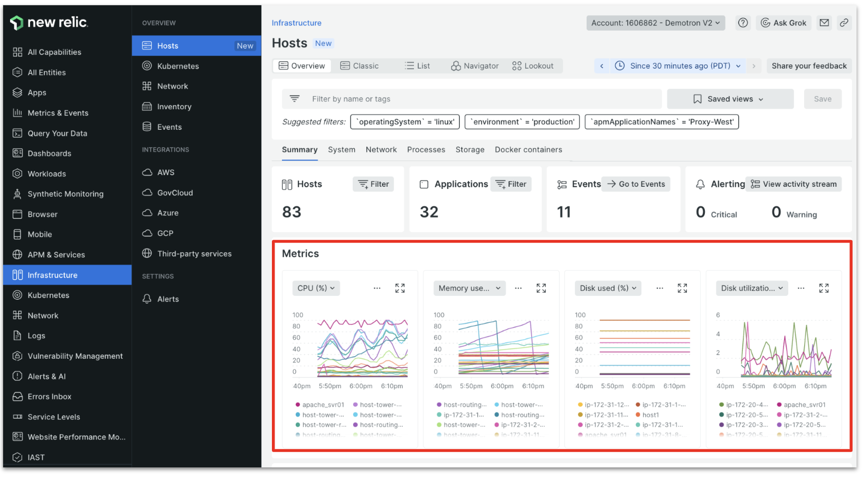Apply suggested filter operatingSystem = linux

pyautogui.click(x=405, y=122)
